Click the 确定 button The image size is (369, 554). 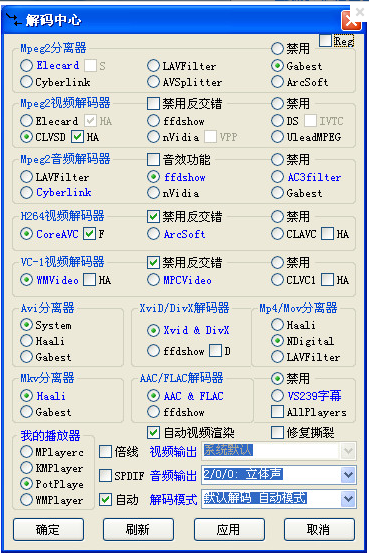[48, 529]
